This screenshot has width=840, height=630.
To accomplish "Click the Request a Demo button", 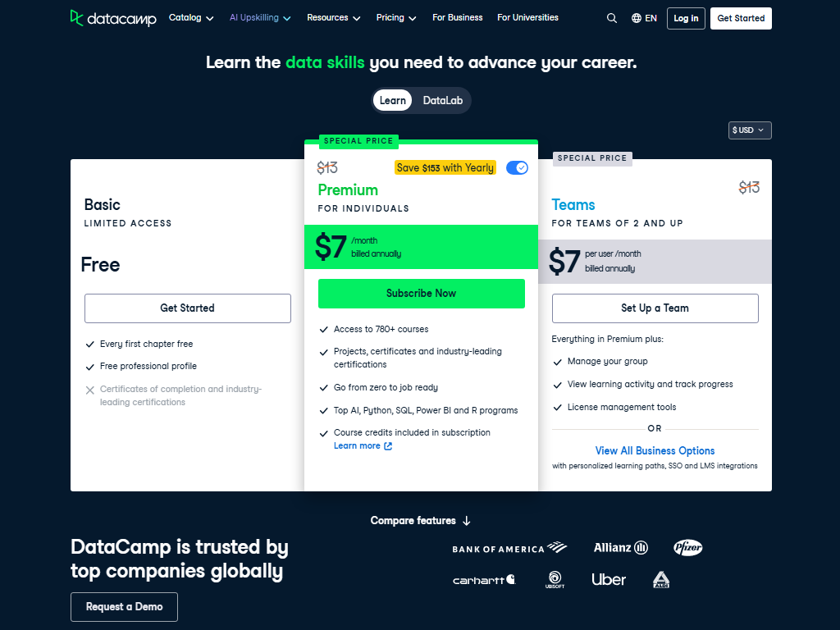I will click(x=124, y=607).
